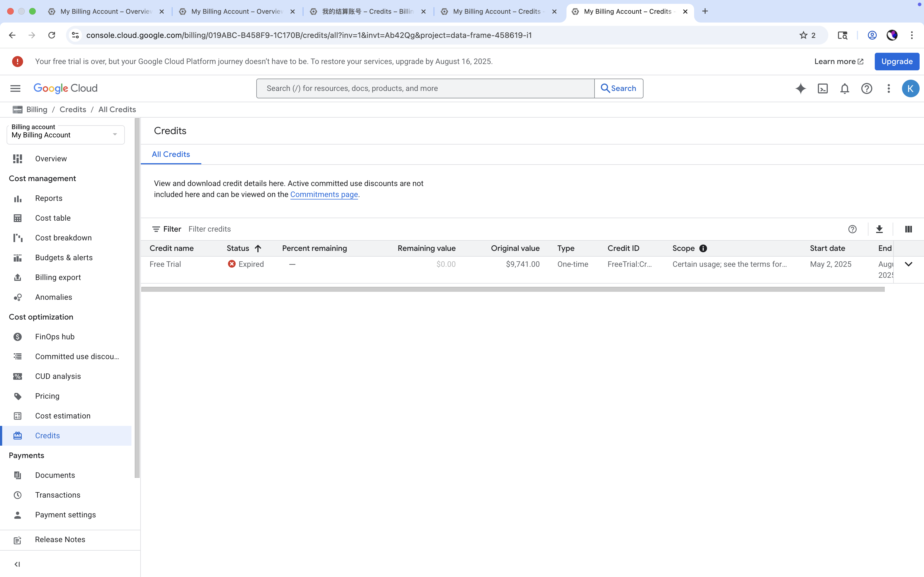The height and width of the screenshot is (577, 924).
Task: Click the Filter credits field
Action: 210,229
